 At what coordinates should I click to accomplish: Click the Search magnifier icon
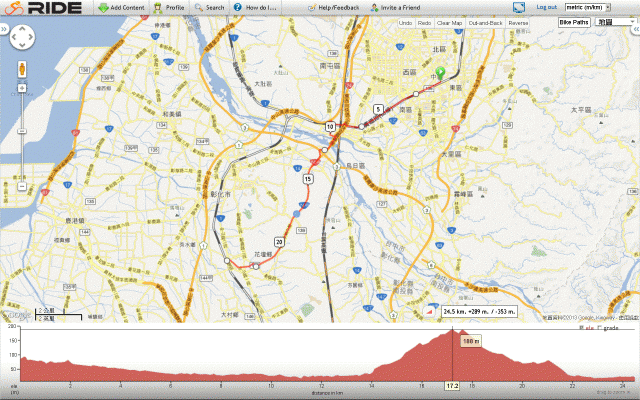tap(198, 7)
